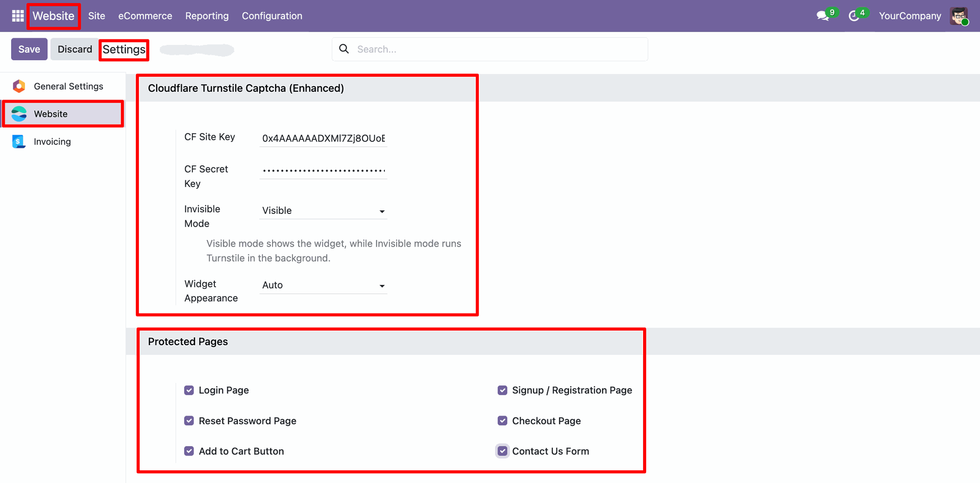980x483 pixels.
Task: Click the Add to Cart Button label
Action: pos(241,451)
